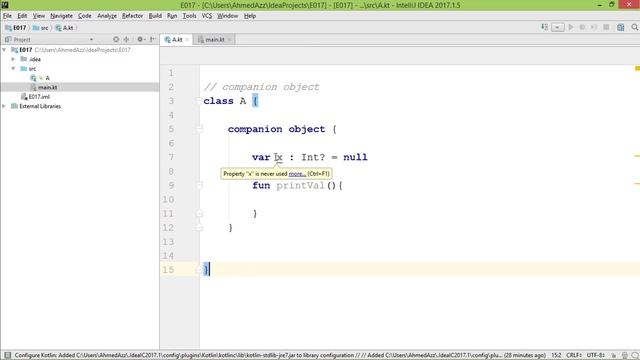The width and height of the screenshot is (640, 360).
Task: Click UTF-8 encoding selector
Action: (x=596, y=355)
